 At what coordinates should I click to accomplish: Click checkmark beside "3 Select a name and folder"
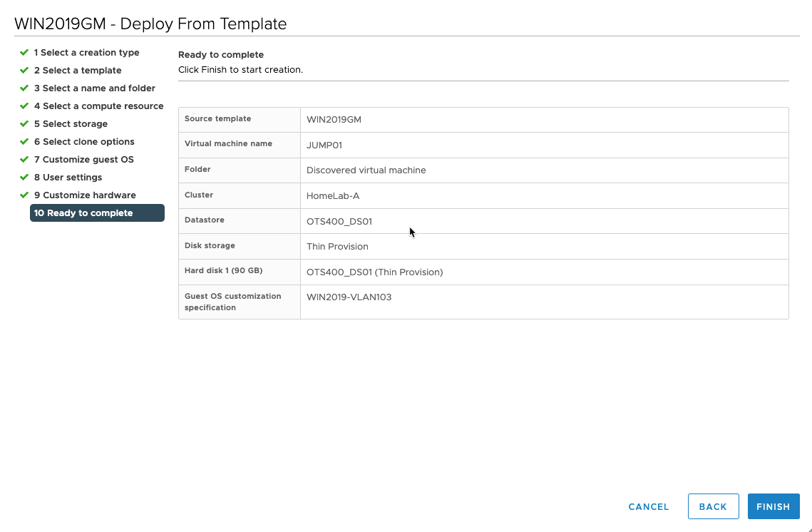[x=24, y=88]
